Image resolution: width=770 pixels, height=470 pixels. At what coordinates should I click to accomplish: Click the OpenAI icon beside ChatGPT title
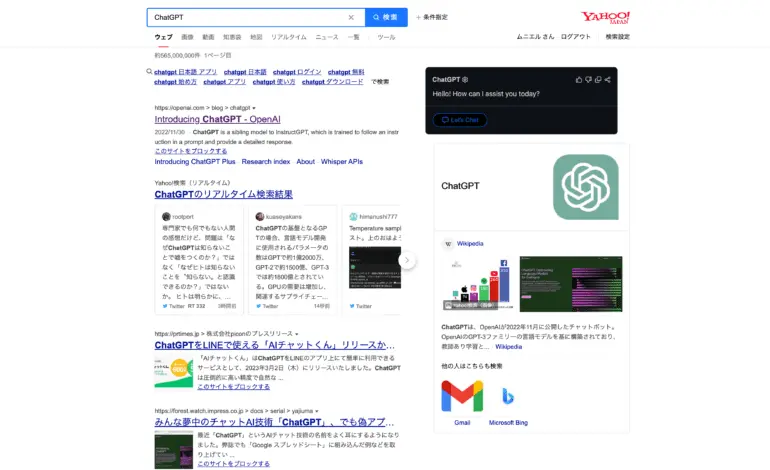[465, 80]
